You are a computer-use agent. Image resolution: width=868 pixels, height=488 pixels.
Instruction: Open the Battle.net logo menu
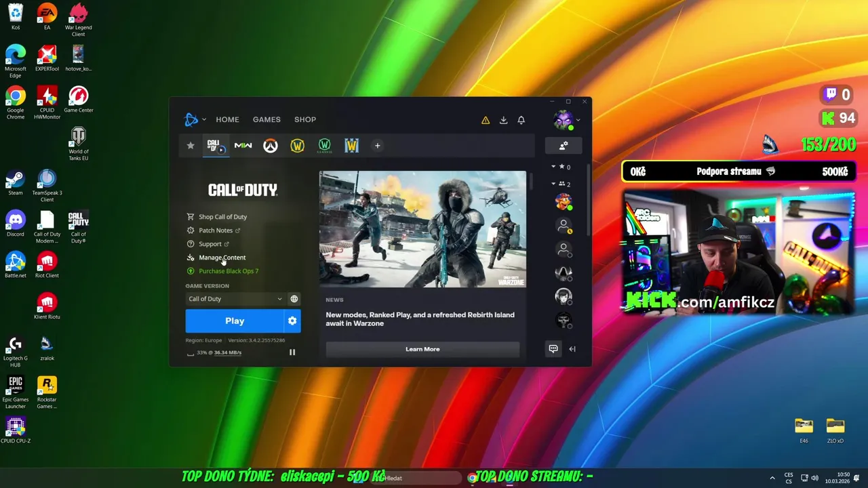tap(191, 120)
